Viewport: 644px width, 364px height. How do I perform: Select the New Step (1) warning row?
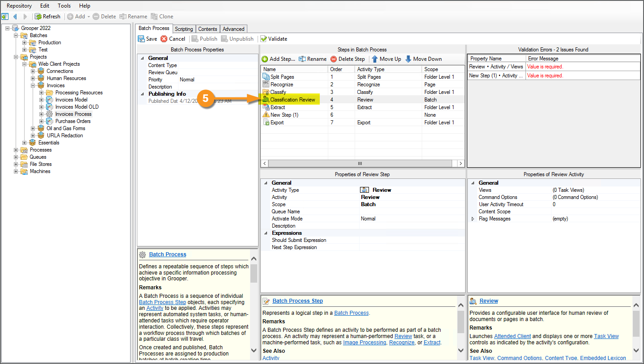284,115
